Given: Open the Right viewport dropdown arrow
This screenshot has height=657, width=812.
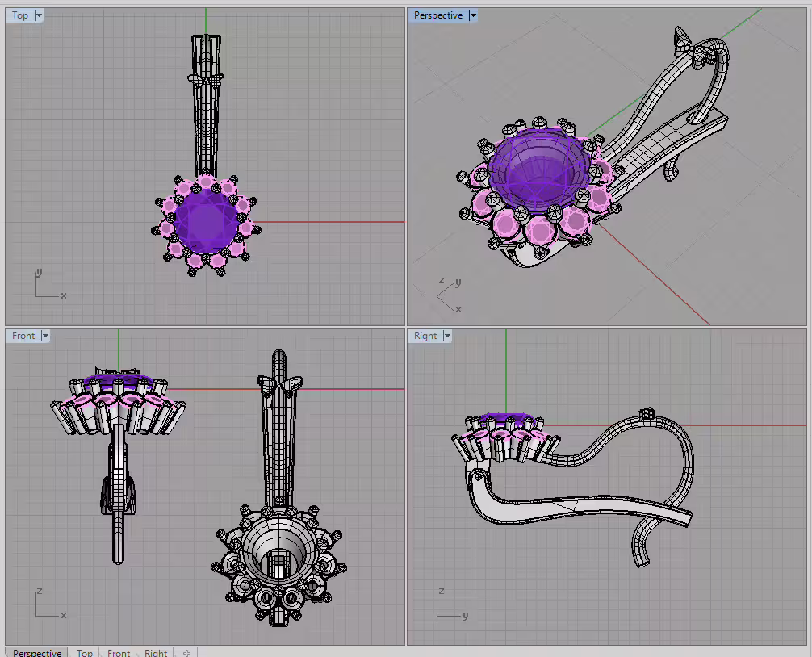Looking at the screenshot, I should [447, 336].
